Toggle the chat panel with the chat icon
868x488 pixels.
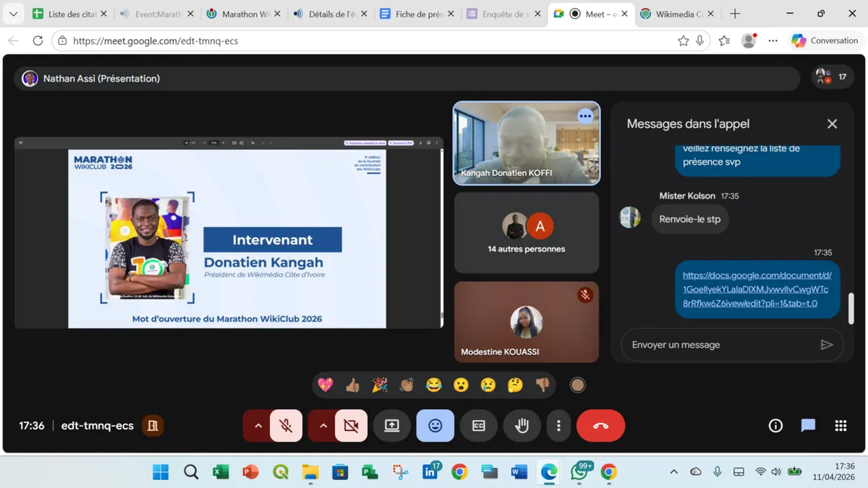(808, 426)
